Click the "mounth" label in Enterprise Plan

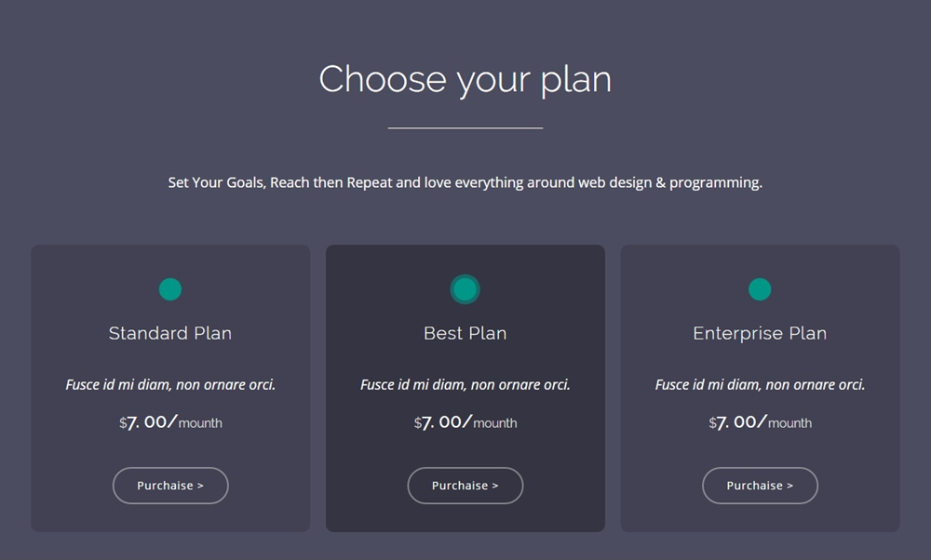pyautogui.click(x=789, y=423)
